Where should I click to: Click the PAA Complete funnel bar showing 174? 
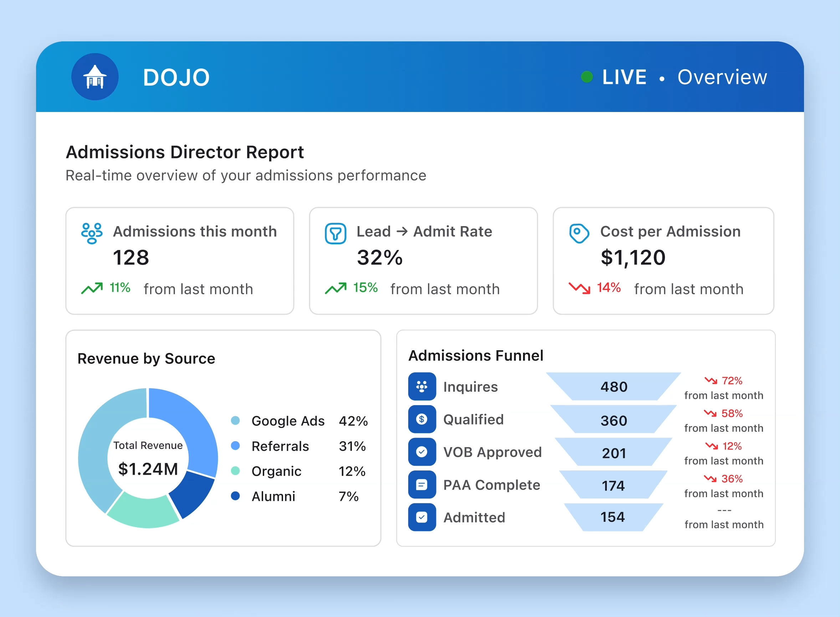(613, 485)
